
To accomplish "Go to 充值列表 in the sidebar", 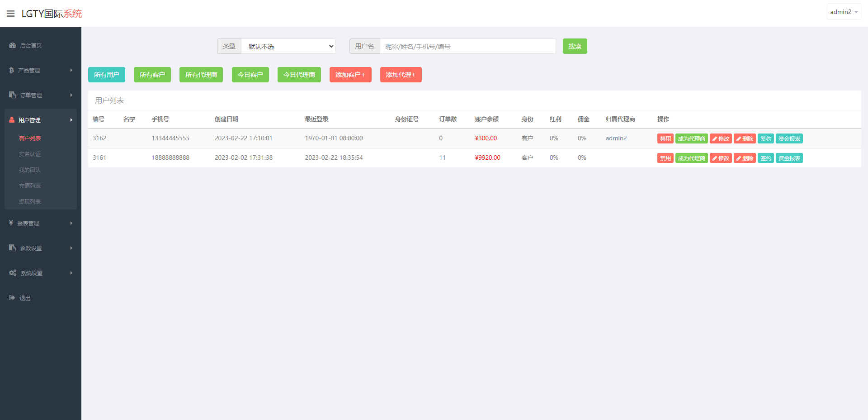I will (30, 186).
